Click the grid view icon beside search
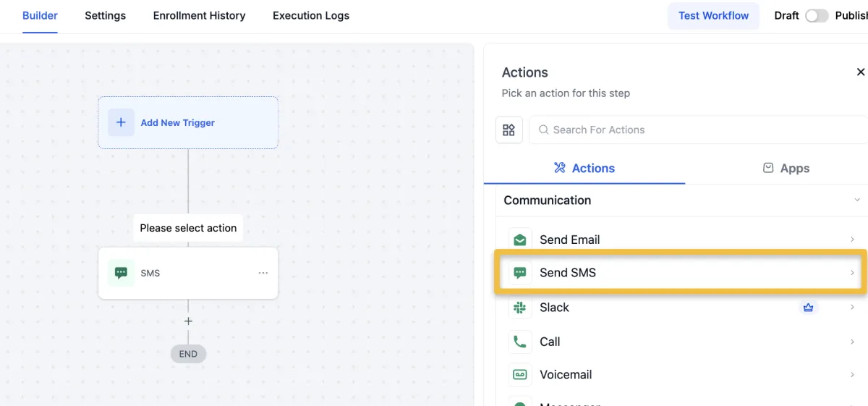This screenshot has width=868, height=406. click(x=509, y=130)
